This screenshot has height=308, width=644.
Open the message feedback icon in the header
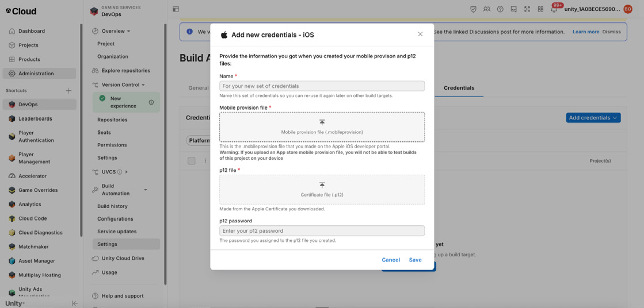514,9
